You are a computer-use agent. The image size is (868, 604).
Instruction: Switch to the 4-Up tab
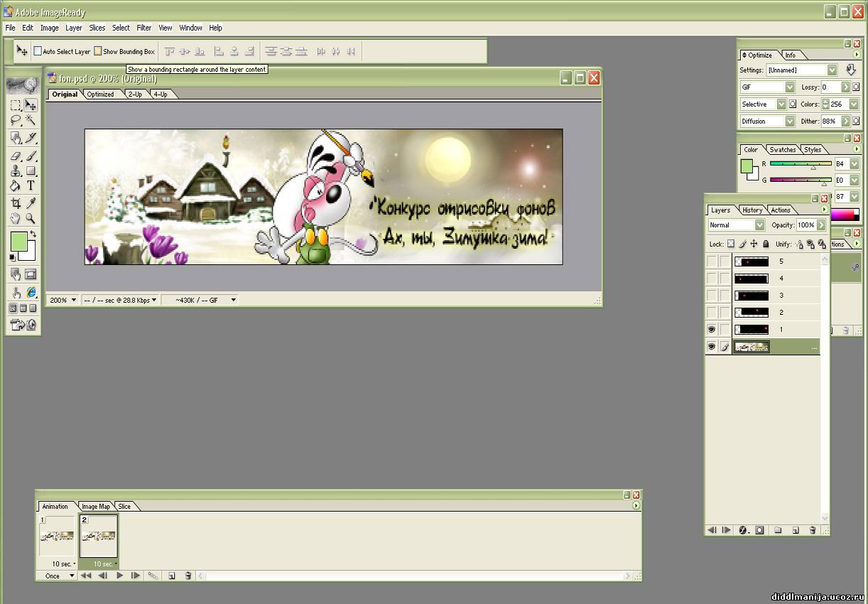[x=161, y=94]
